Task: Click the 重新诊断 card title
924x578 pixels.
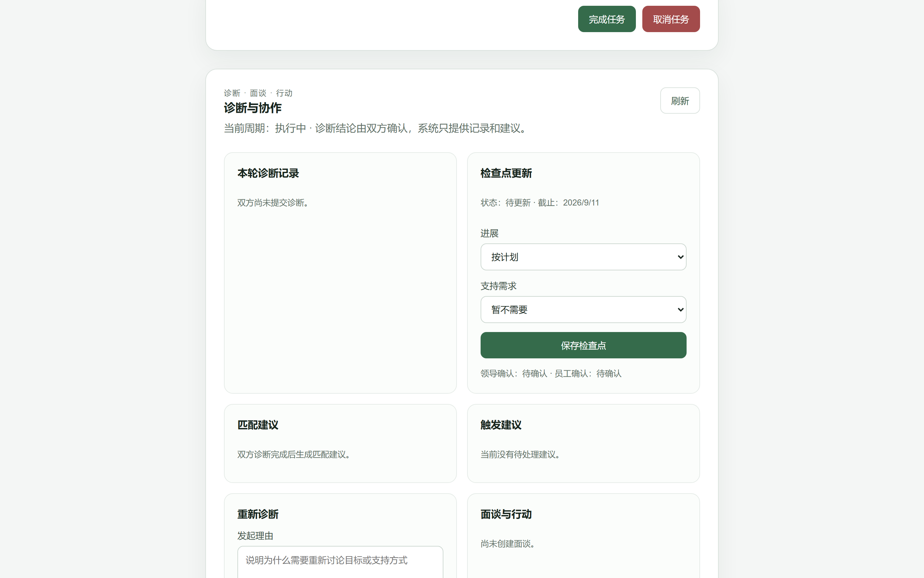Action: coord(258,514)
